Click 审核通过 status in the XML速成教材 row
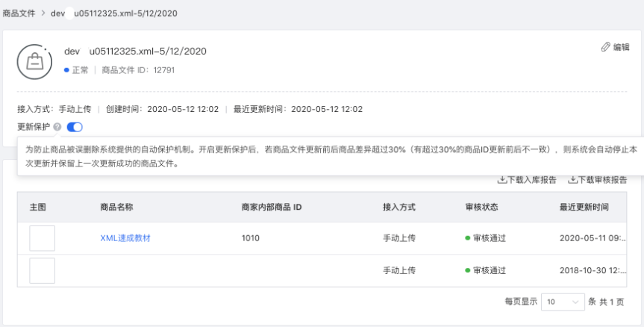The width and height of the screenshot is (644, 327). click(486, 238)
